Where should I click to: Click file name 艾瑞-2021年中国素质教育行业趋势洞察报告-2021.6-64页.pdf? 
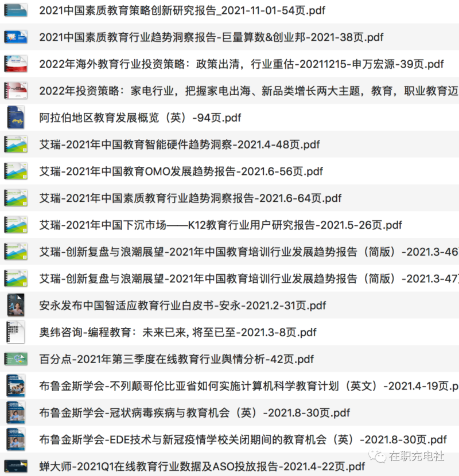pos(190,198)
